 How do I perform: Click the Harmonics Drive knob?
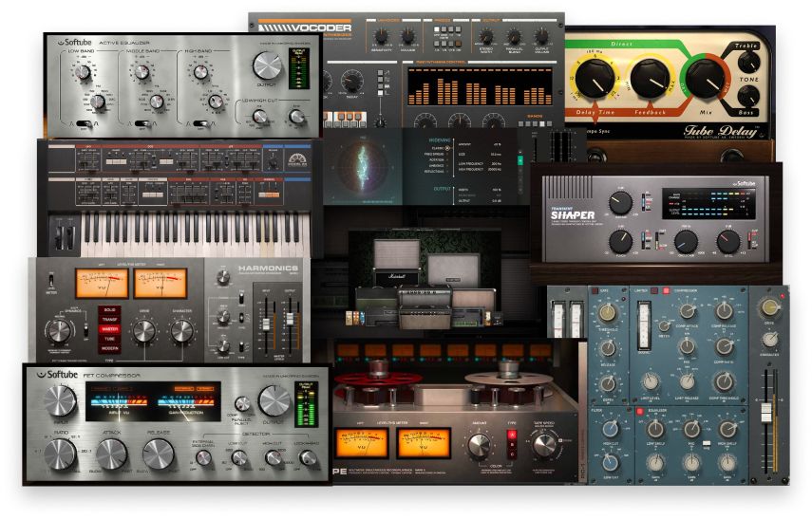(144, 330)
